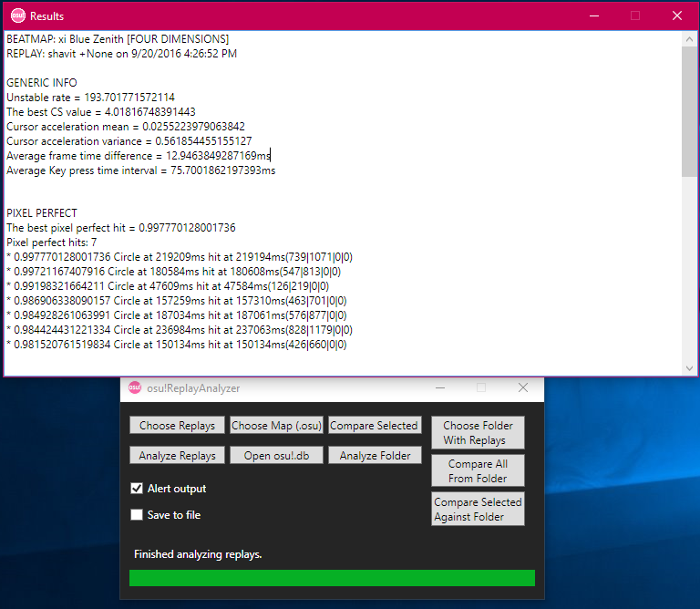Minimize the Results window

tap(594, 15)
